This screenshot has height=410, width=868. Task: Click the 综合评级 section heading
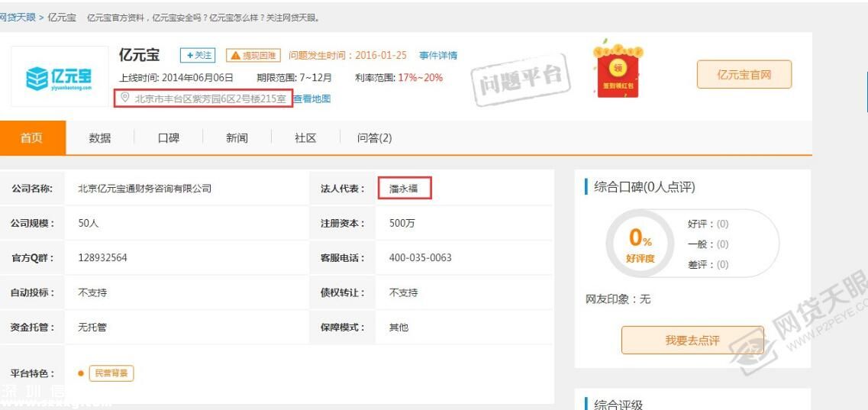618,405
